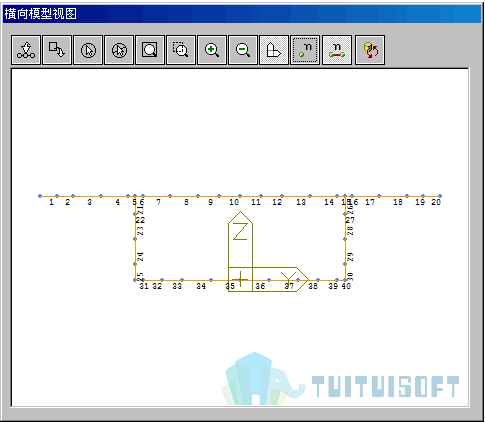Screen dimensions: 485x423
Task: Select element label 11
Action: click(x=256, y=202)
